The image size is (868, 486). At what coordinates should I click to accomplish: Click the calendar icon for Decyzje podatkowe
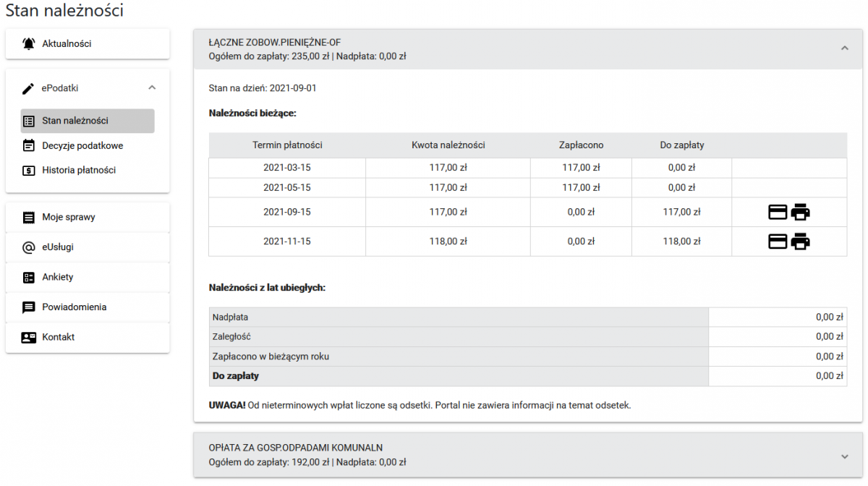(29, 145)
